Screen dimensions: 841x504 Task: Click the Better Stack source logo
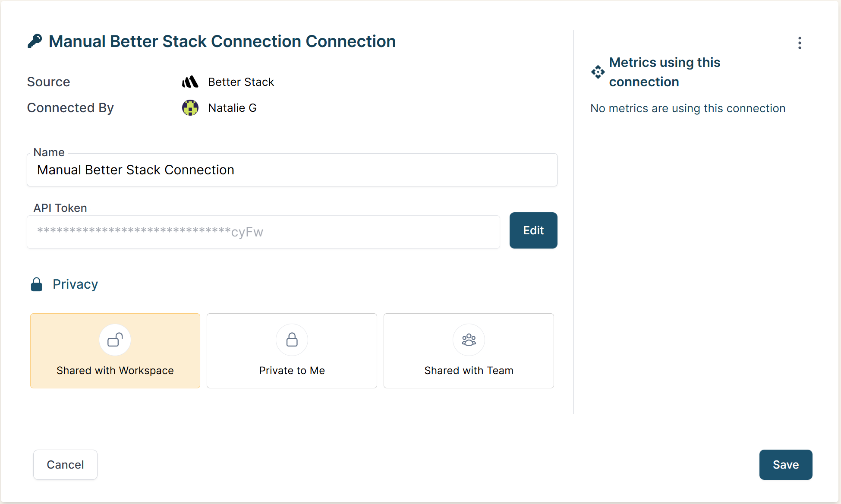pos(190,82)
